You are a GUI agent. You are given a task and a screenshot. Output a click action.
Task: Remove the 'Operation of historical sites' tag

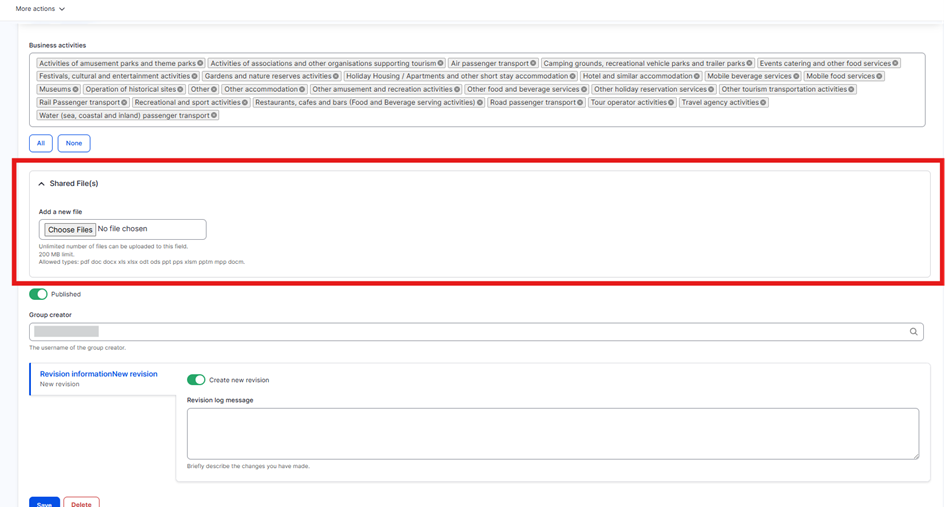[181, 89]
